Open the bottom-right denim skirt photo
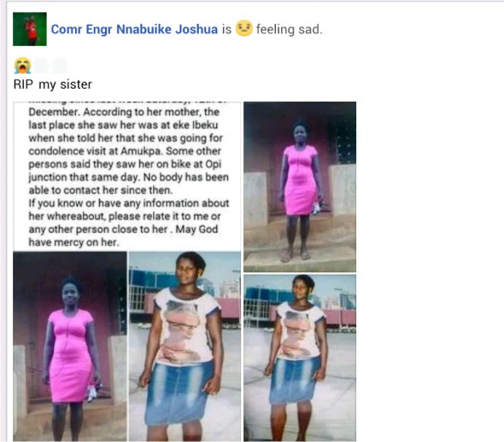 click(300, 358)
